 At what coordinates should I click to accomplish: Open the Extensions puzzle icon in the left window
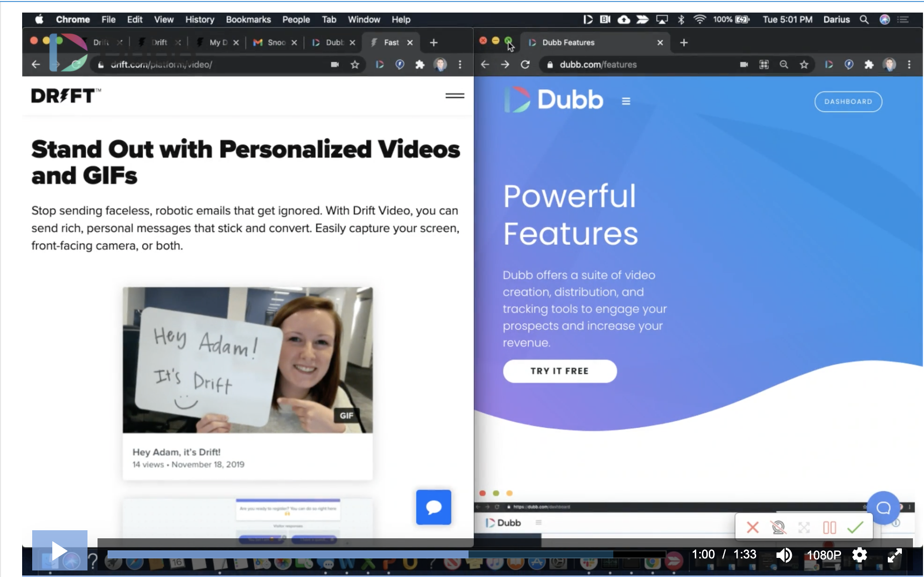420,64
